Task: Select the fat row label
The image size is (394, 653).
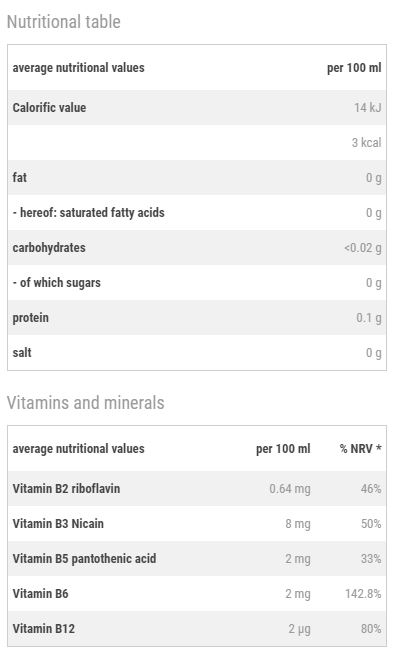Action: [20, 177]
